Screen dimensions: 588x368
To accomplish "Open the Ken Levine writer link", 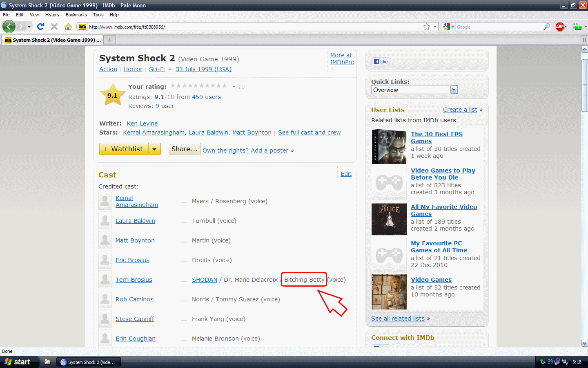I will 142,123.
